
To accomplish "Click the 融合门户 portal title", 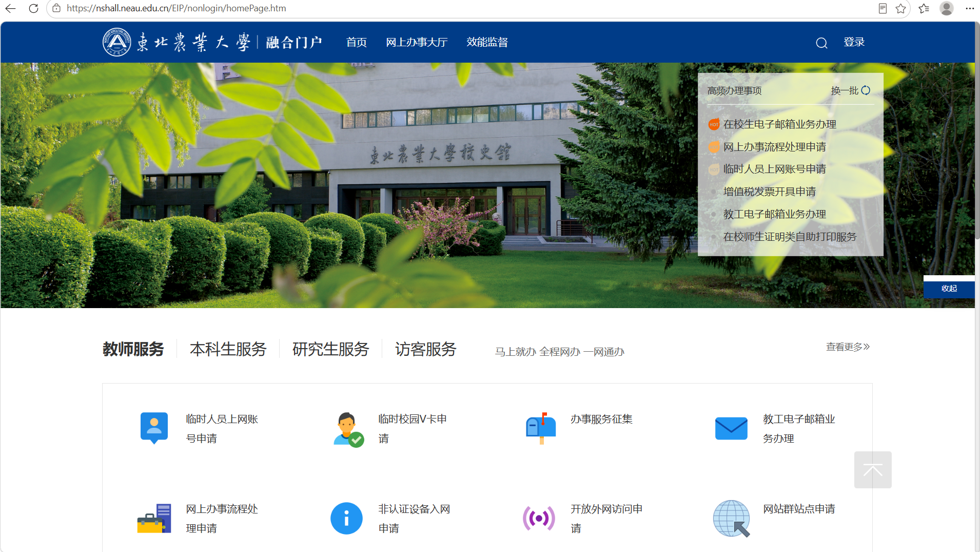I will 294,42.
